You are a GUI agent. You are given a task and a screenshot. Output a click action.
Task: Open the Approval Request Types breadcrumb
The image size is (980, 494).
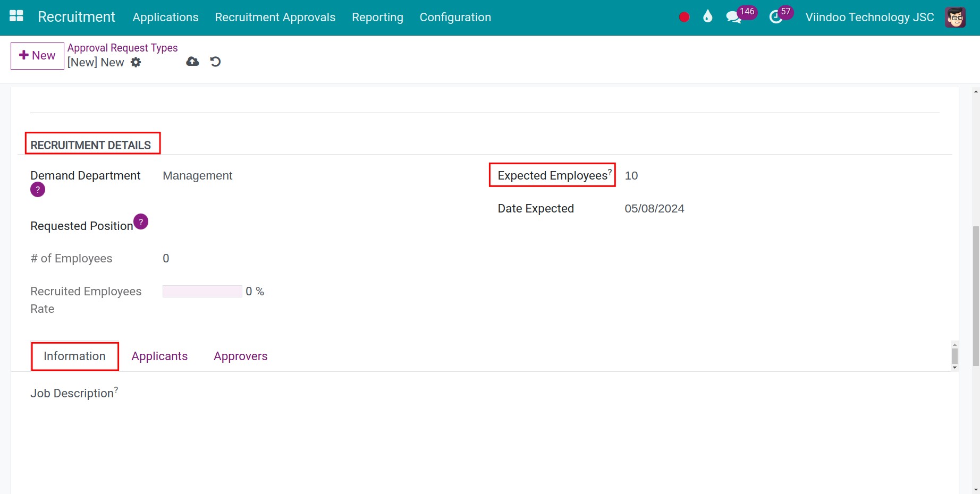click(122, 47)
